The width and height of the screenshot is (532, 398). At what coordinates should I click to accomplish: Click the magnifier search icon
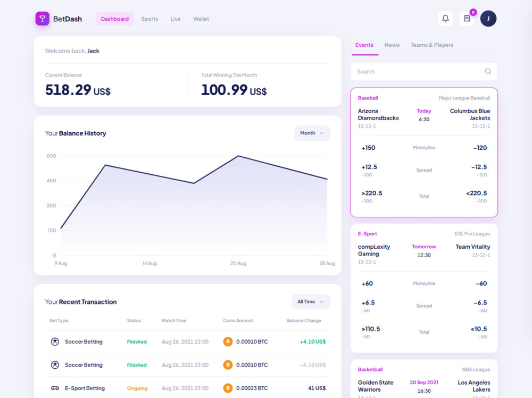(x=487, y=71)
